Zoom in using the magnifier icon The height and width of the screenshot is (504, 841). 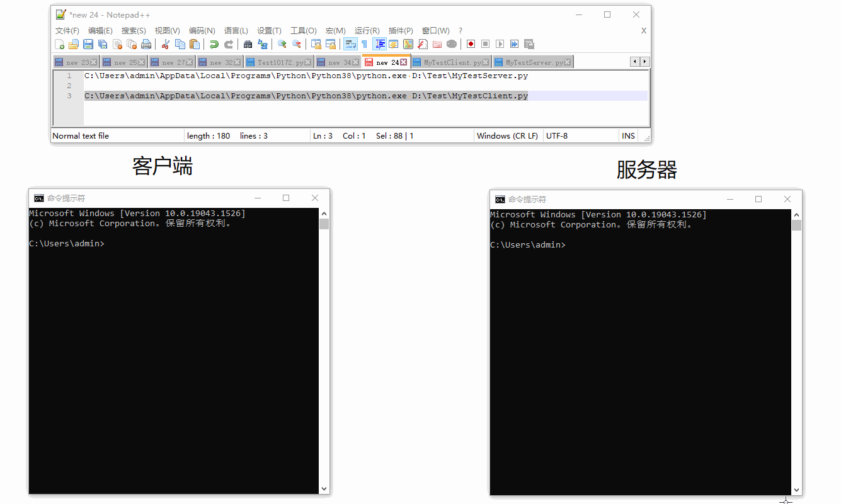[x=281, y=43]
